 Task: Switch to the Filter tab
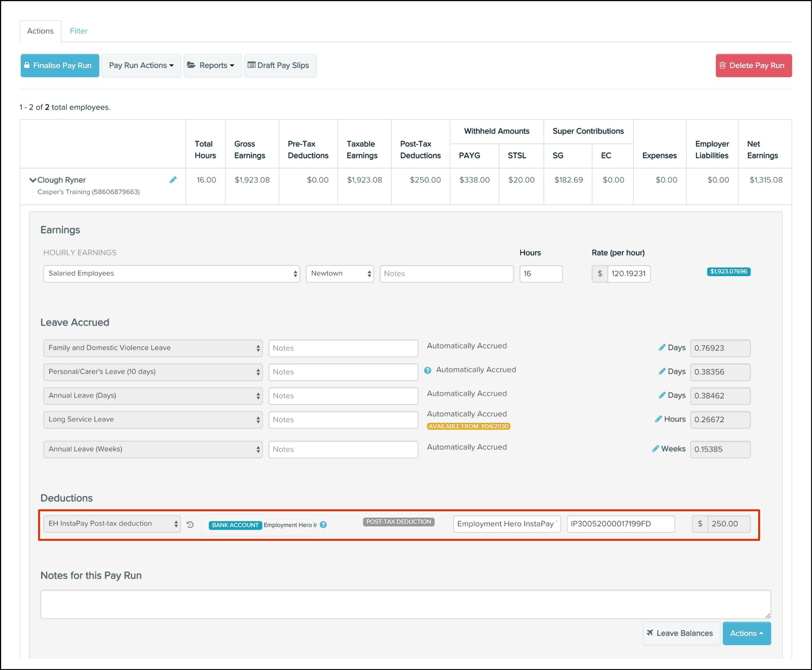pos(79,31)
